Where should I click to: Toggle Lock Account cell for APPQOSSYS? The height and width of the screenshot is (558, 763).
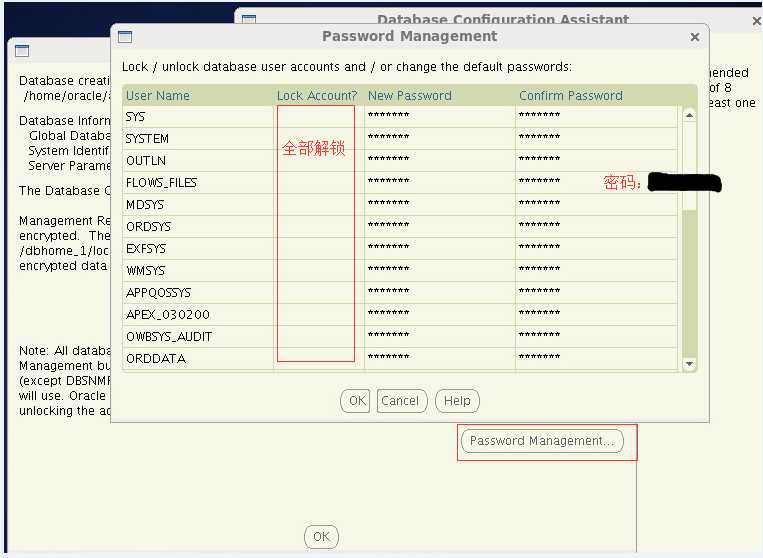(319, 293)
